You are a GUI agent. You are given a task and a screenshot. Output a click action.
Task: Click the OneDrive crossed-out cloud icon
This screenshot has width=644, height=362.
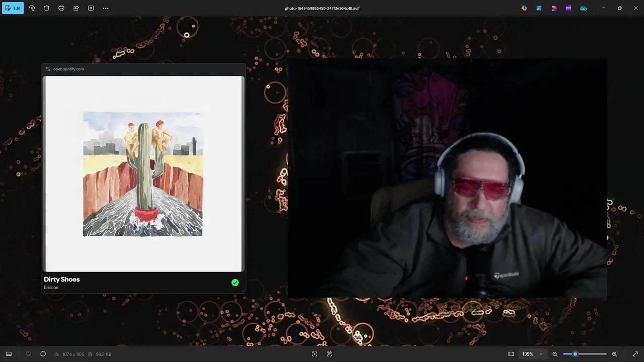tap(584, 8)
